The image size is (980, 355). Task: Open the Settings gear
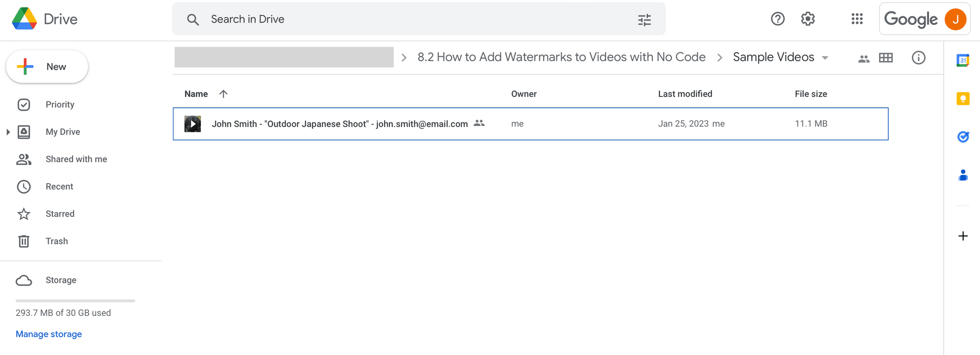point(808,19)
